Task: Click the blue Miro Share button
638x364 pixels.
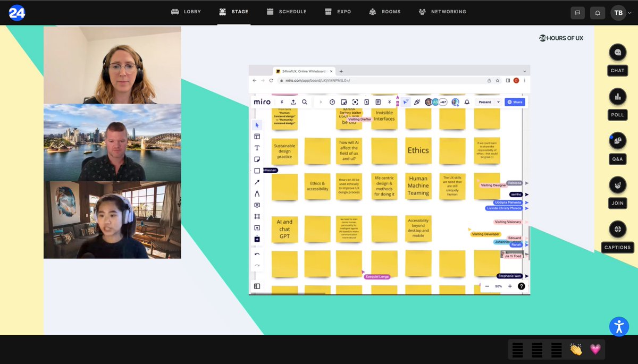Action: tap(515, 101)
